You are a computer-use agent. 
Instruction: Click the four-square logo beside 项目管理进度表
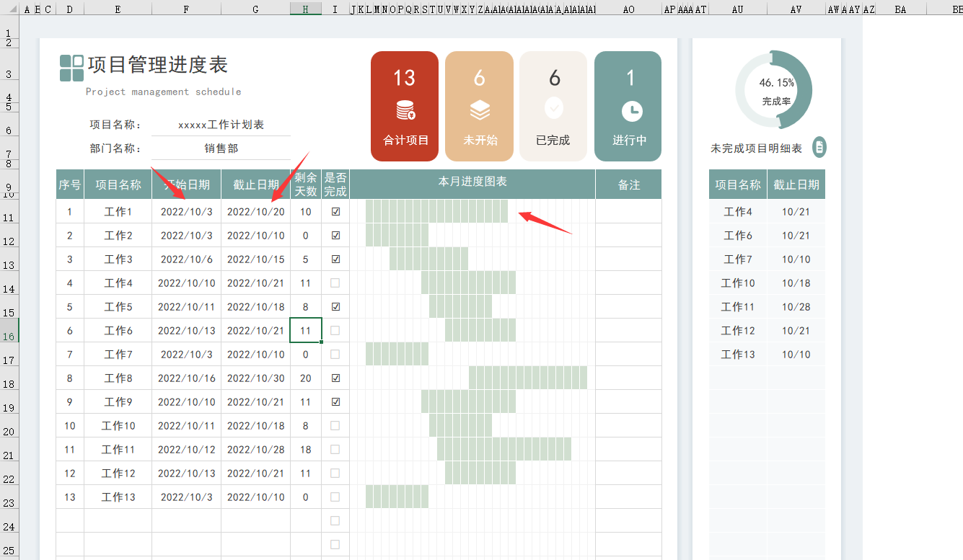[x=71, y=68]
